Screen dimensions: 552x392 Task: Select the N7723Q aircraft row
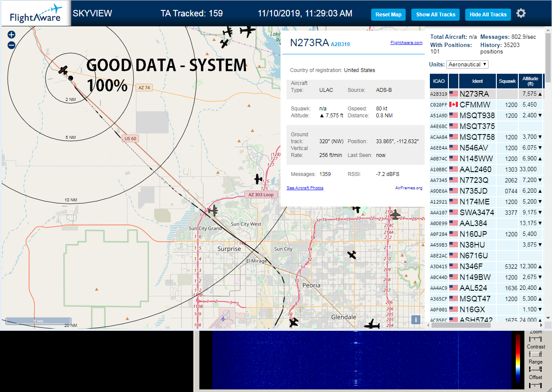point(486,180)
